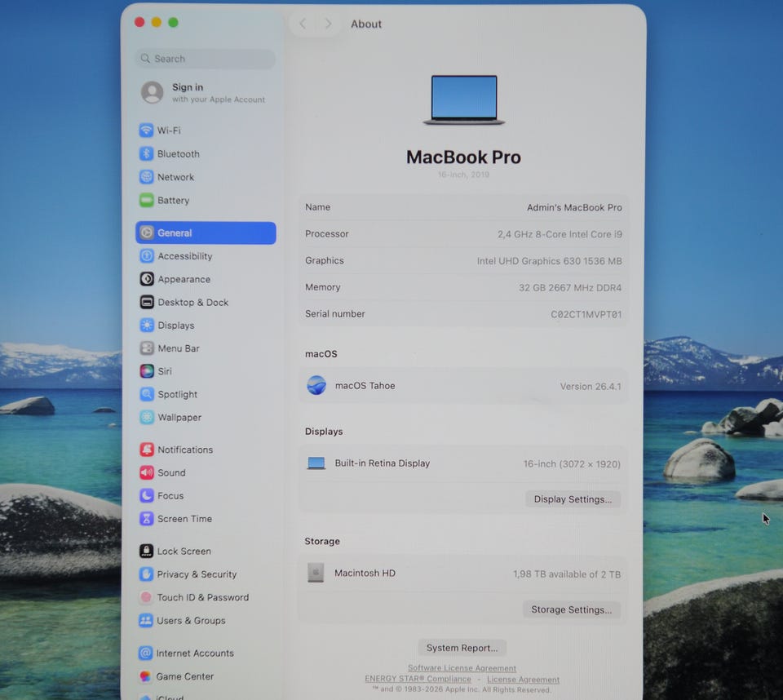Click the Macintosh HD drive icon
Screen dimensions: 783x700
coord(316,573)
